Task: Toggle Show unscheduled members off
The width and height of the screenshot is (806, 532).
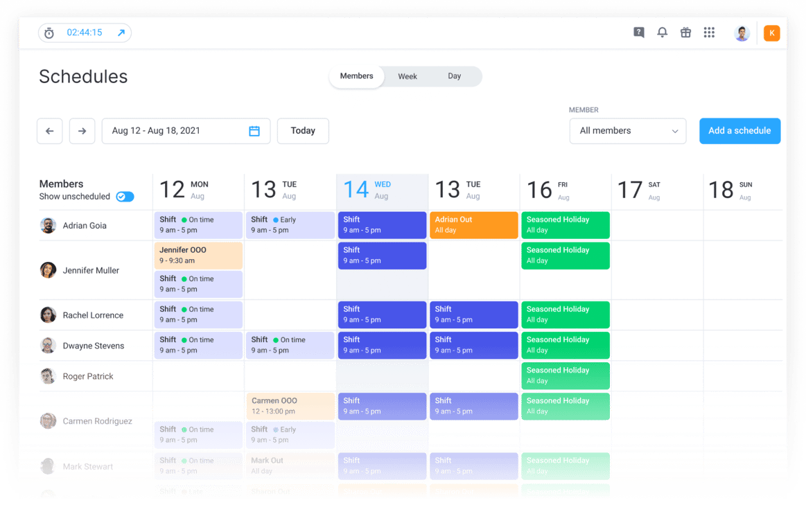Action: click(x=125, y=196)
